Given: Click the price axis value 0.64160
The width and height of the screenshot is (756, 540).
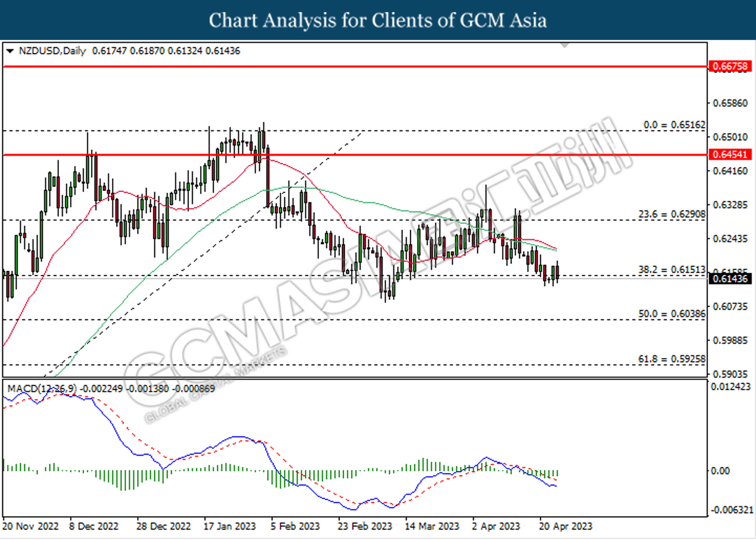Looking at the screenshot, I should click(730, 171).
